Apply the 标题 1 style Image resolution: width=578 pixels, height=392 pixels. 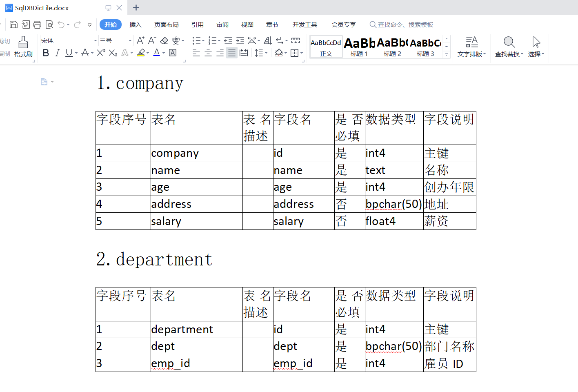tap(359, 47)
